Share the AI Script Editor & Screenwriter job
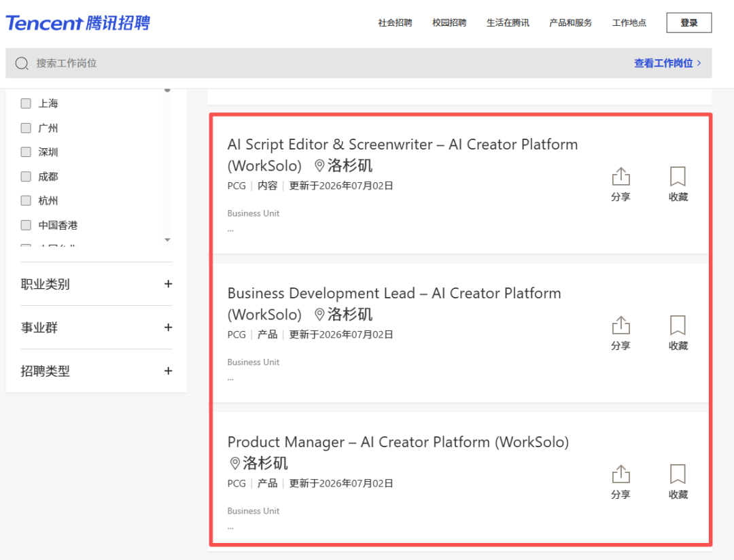Viewport: 734px width, 560px height. 621,184
